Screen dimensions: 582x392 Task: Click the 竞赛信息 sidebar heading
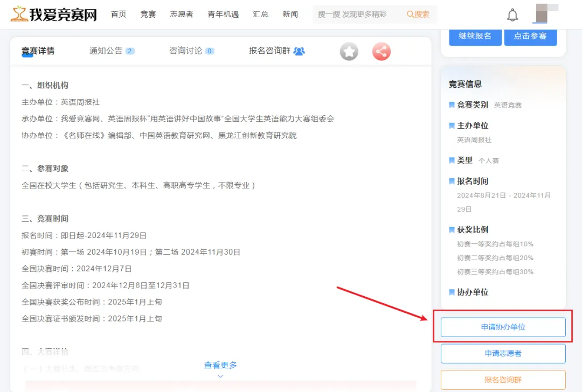465,84
